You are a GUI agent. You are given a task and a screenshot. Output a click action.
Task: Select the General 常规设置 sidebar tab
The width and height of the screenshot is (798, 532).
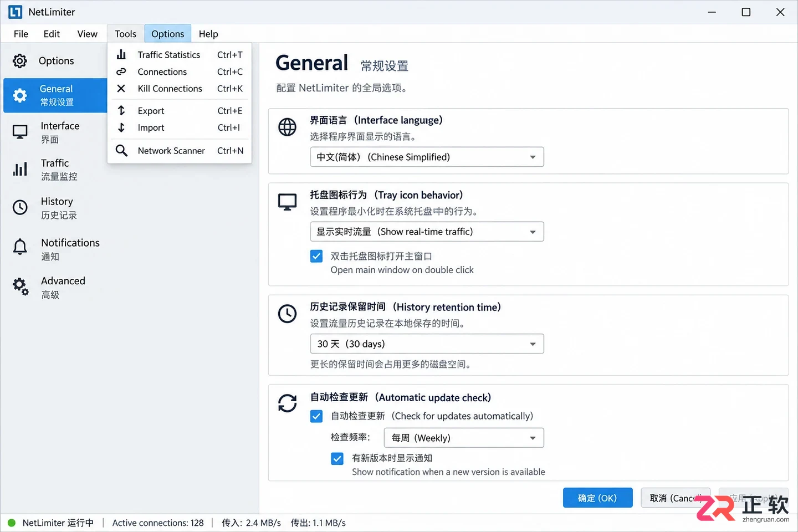(55, 95)
